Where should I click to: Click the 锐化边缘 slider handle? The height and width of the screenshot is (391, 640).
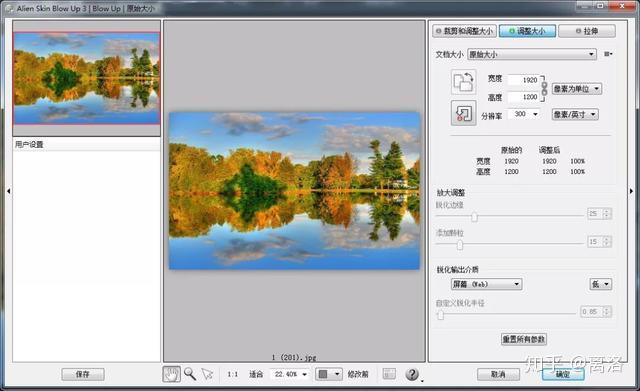(x=474, y=216)
